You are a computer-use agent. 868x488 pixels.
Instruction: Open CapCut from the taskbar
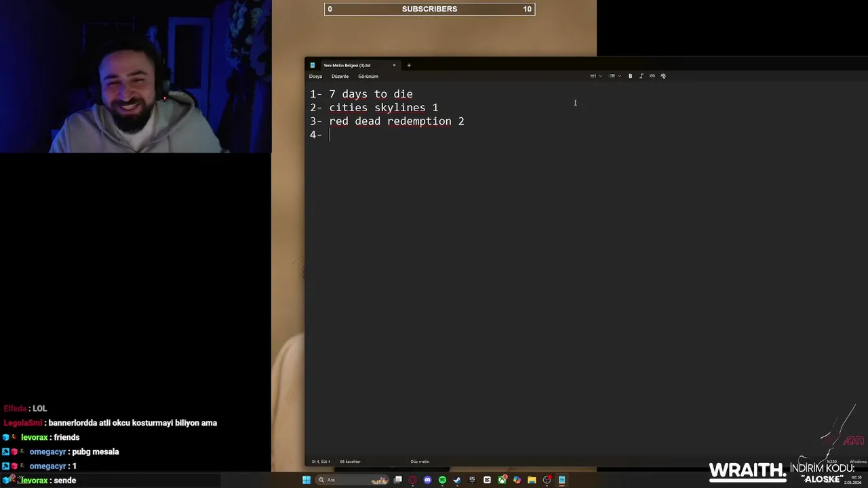pyautogui.click(x=487, y=480)
